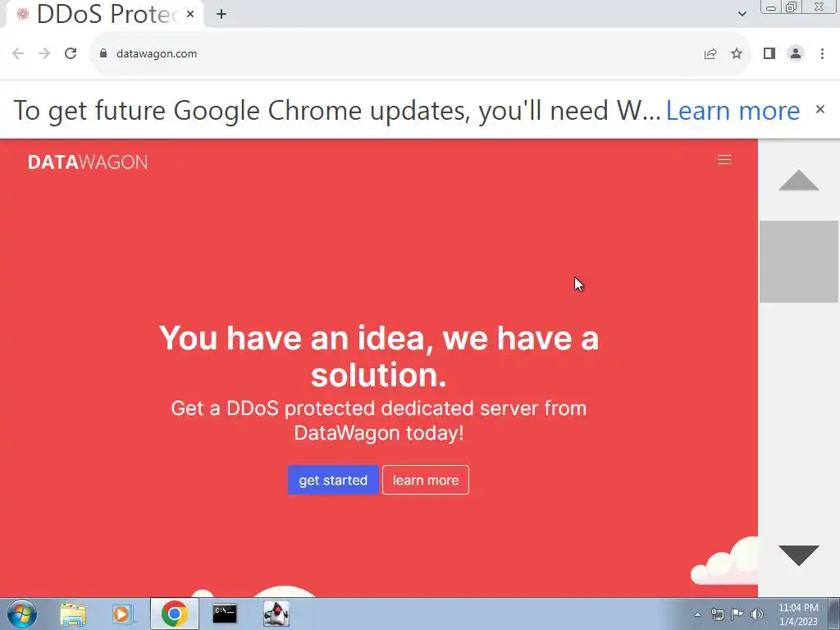The height and width of the screenshot is (630, 840).
Task: Click the DDoS Protected tab favicon
Action: click(22, 15)
